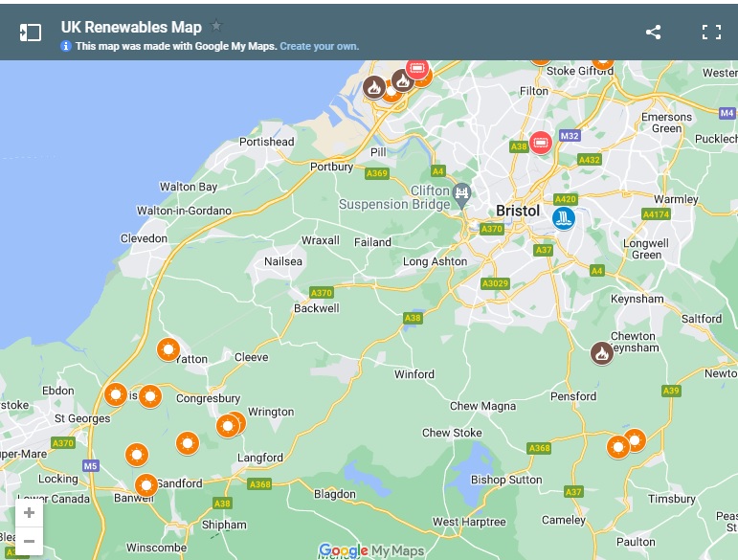Image resolution: width=738 pixels, height=560 pixels.
Task: Open the 'Create your own' link
Action: [319, 46]
